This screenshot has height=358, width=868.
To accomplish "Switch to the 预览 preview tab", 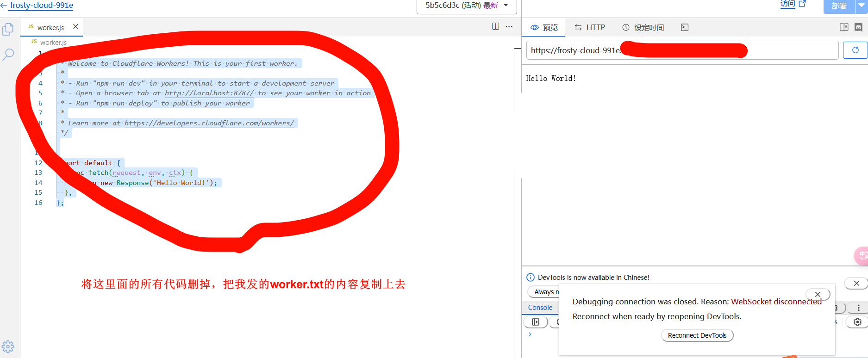I will tap(544, 27).
